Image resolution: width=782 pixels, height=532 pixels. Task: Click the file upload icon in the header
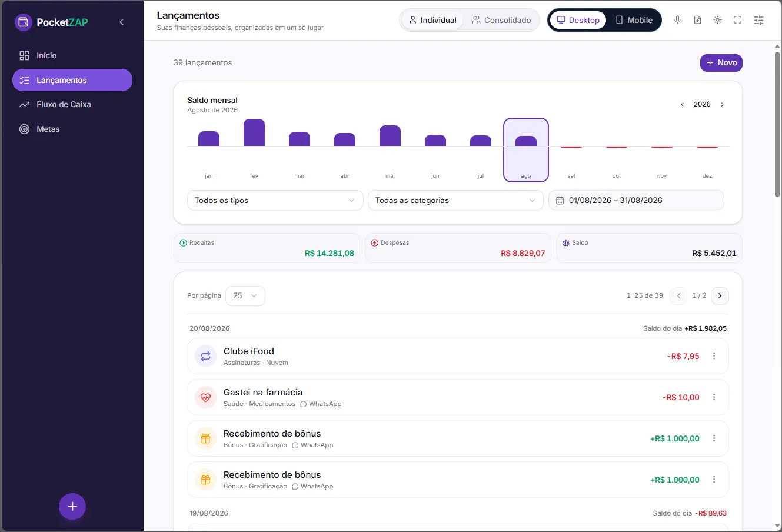[x=698, y=20]
